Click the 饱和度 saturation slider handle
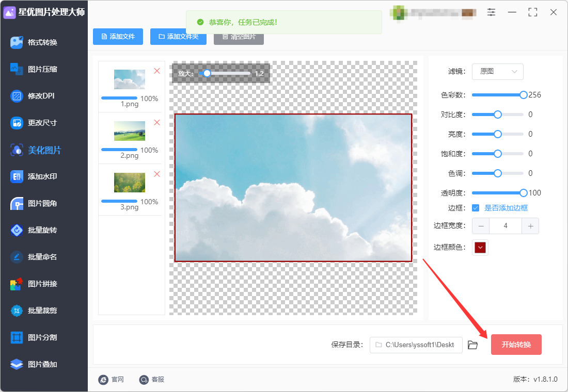The image size is (568, 392). tap(498, 154)
